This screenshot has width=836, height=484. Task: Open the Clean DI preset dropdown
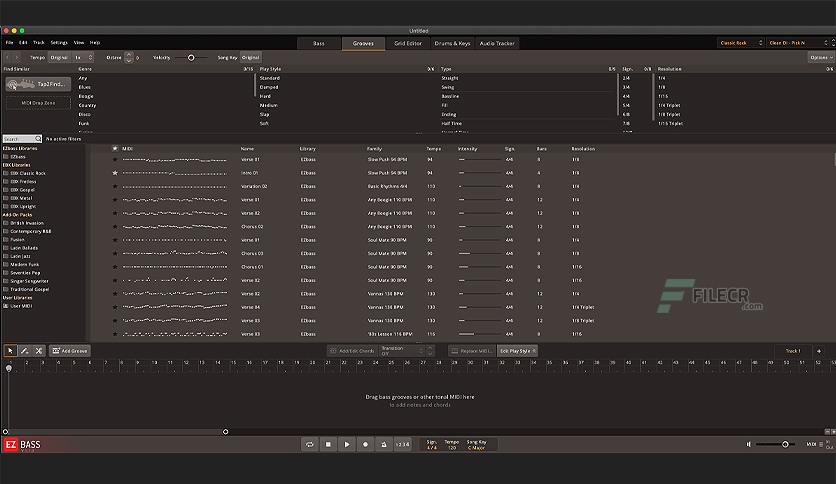(798, 43)
